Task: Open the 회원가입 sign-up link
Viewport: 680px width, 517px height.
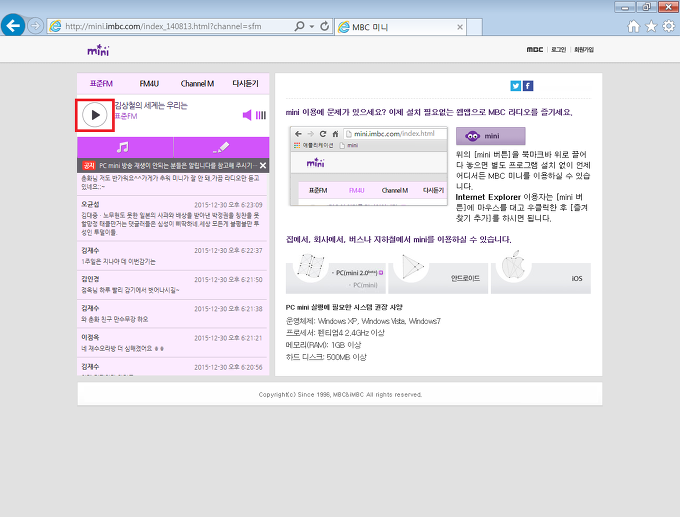Action: (584, 50)
